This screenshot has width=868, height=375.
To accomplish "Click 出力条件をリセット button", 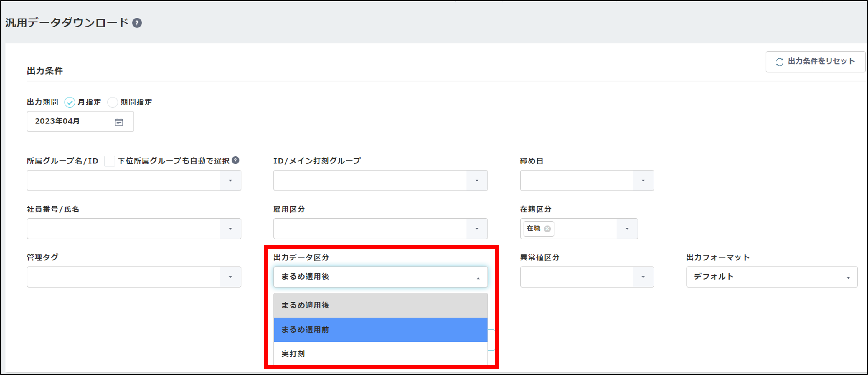I will 816,62.
